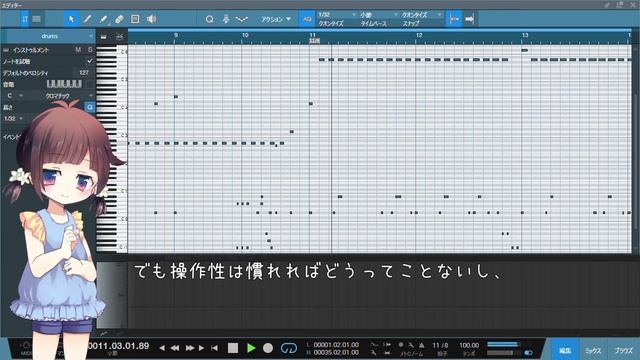Click the timeline ruler at bar 13

(525, 36)
